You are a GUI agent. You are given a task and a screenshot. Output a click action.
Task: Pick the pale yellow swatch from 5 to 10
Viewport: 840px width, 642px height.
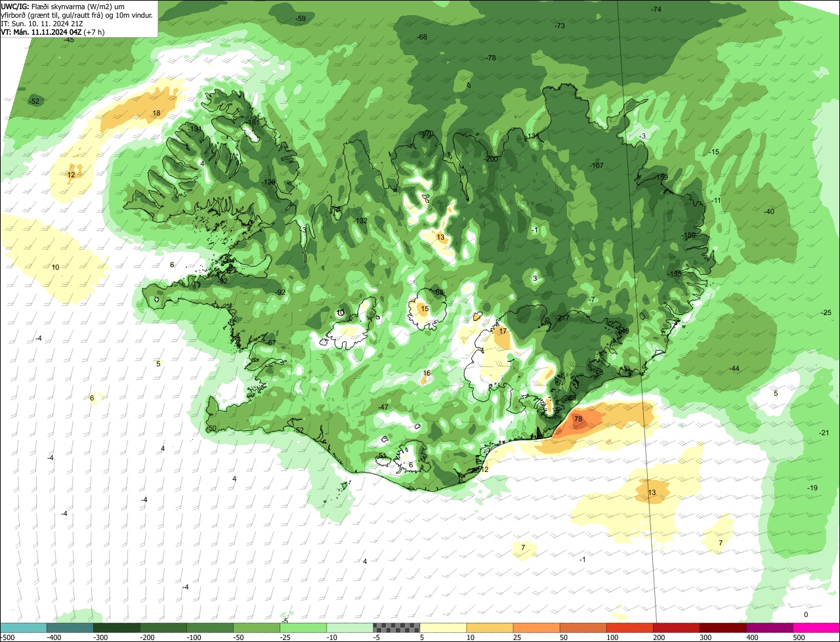443,628
